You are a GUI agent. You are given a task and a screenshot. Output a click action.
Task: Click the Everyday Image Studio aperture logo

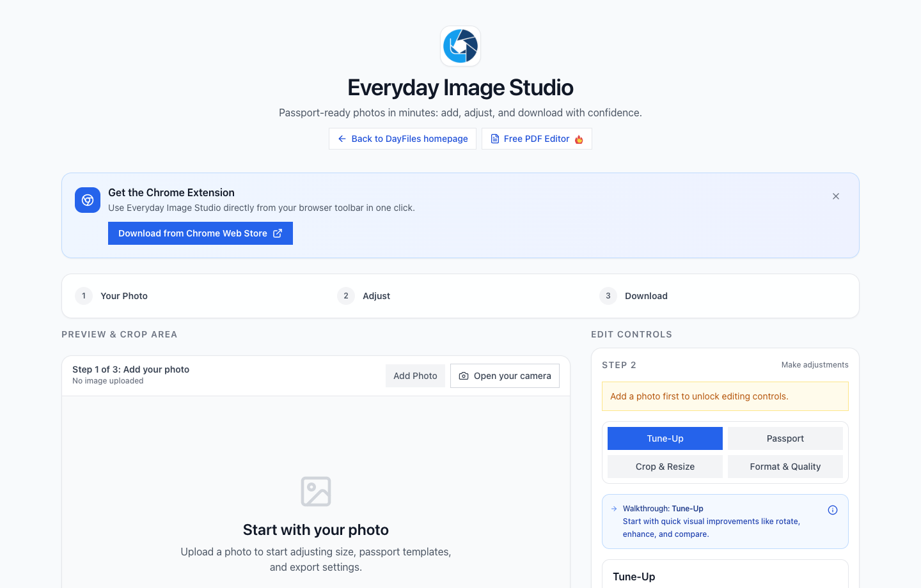460,45
